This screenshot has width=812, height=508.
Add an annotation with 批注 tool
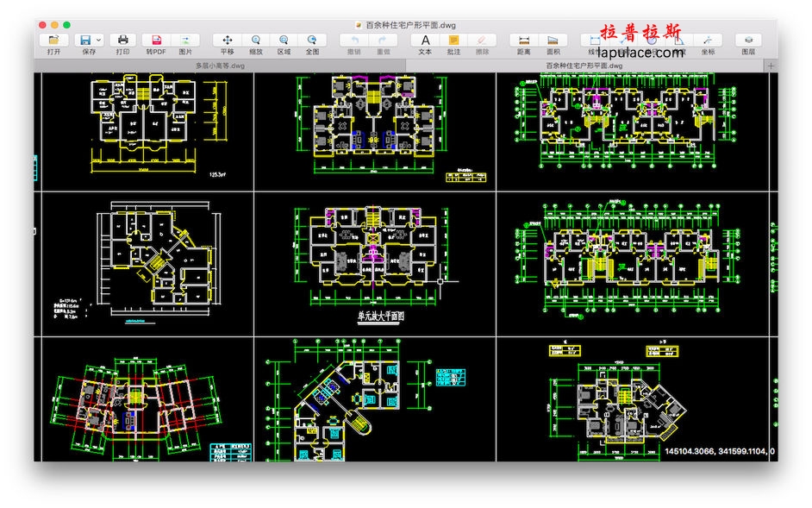click(453, 40)
